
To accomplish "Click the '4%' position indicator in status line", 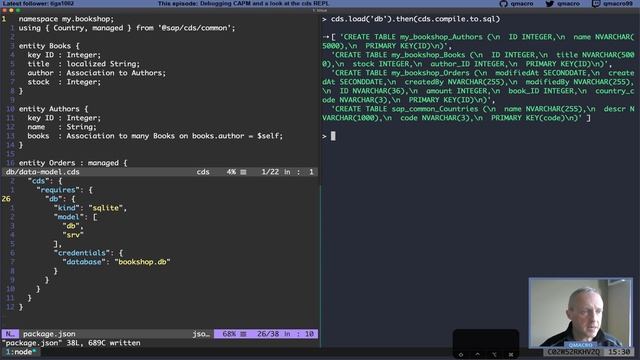I will (231, 172).
